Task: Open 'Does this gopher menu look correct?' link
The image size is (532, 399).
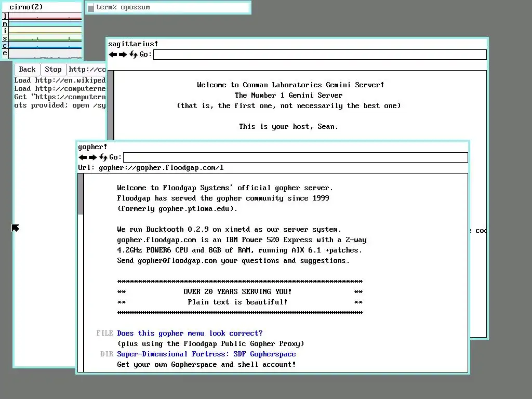Action: (190, 333)
